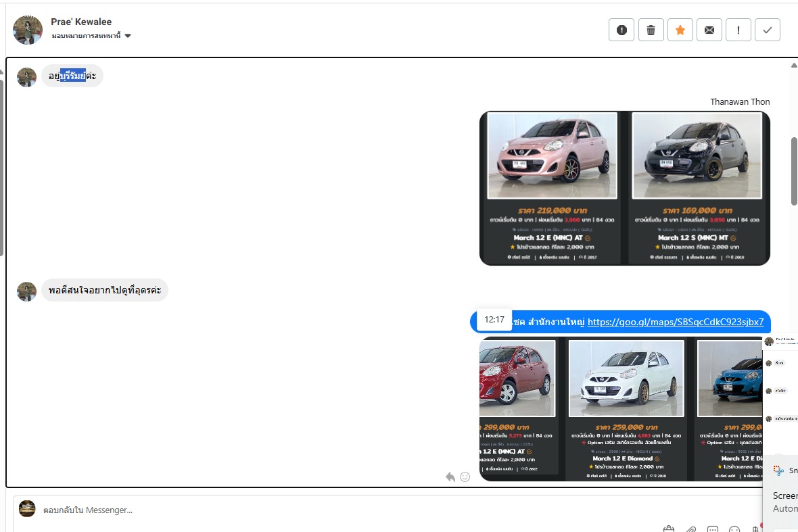
Task: Click the spam report octagon icon
Action: click(x=621, y=30)
